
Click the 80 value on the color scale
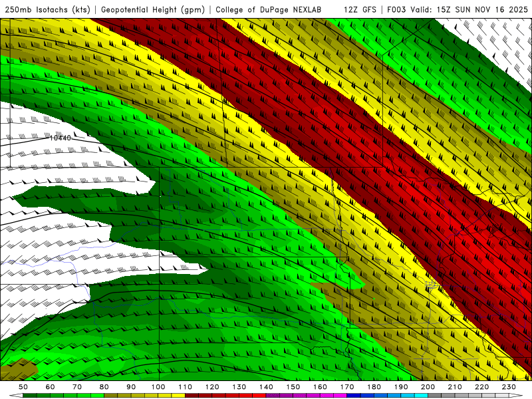(x=104, y=387)
